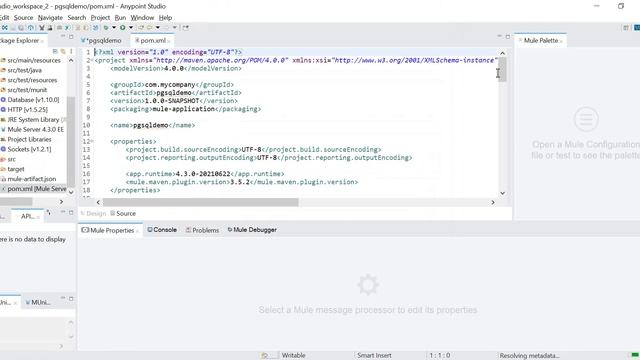640x360 pixels.
Task: Open the Help menu
Action: (x=165, y=18)
